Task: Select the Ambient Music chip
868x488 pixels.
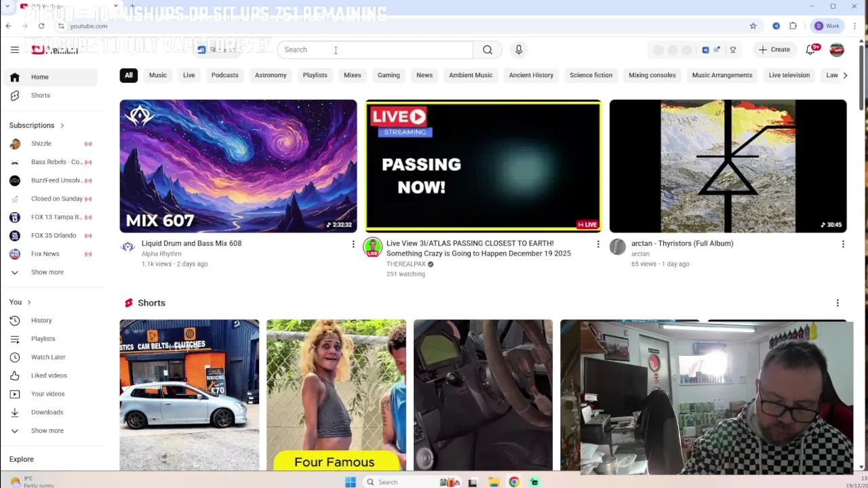Action: point(471,75)
